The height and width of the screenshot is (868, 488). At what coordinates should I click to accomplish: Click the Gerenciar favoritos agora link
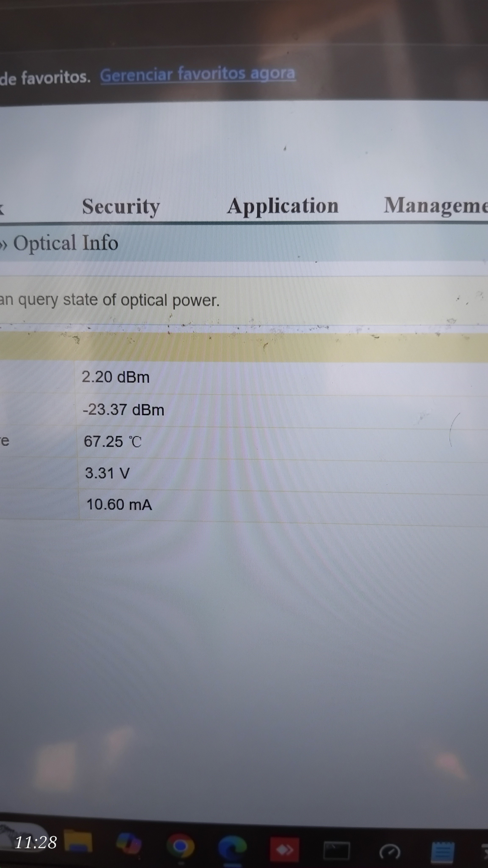(198, 74)
